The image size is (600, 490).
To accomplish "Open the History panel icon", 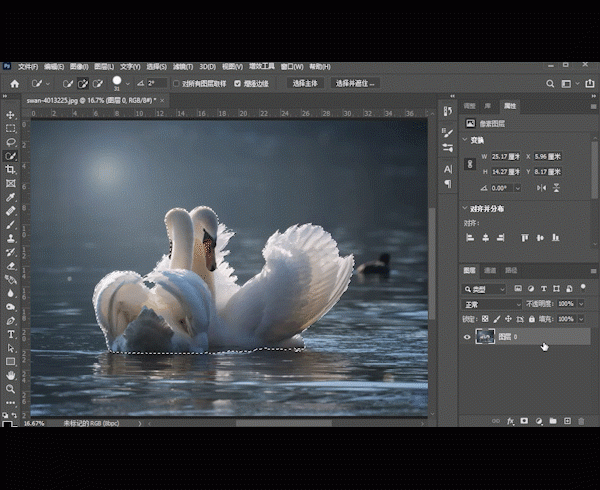I will [x=448, y=111].
